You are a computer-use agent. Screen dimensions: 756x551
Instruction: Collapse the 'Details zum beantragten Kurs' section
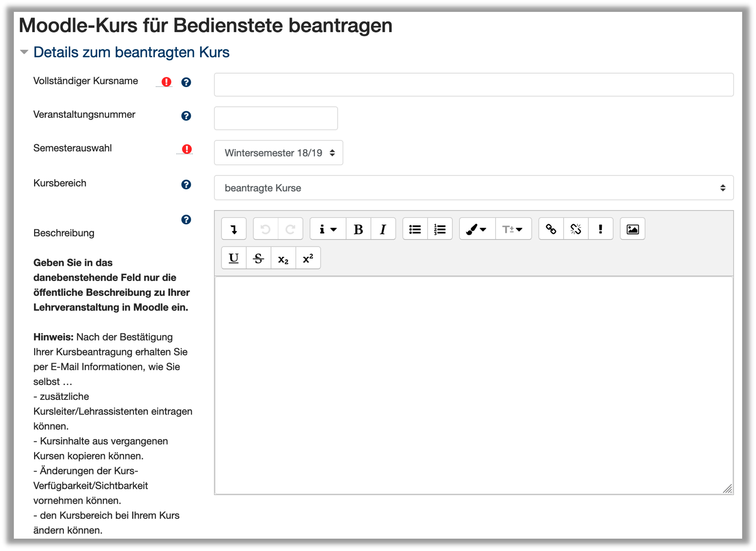coord(24,52)
